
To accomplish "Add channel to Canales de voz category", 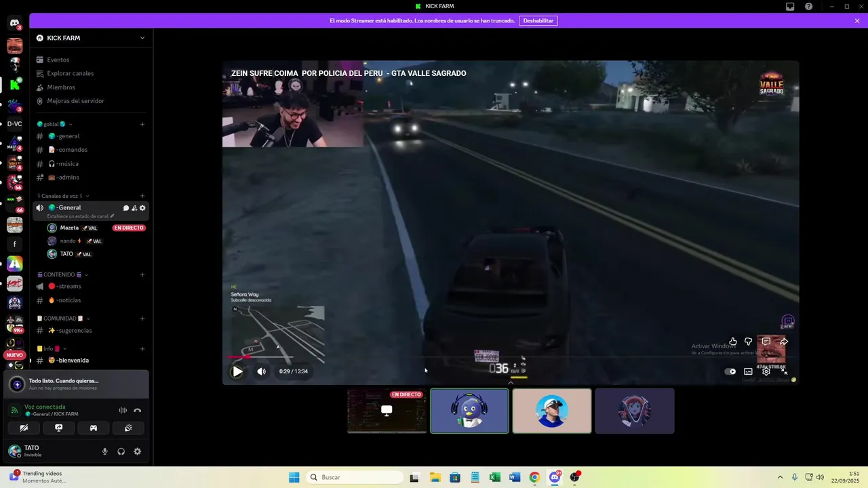I will point(142,196).
